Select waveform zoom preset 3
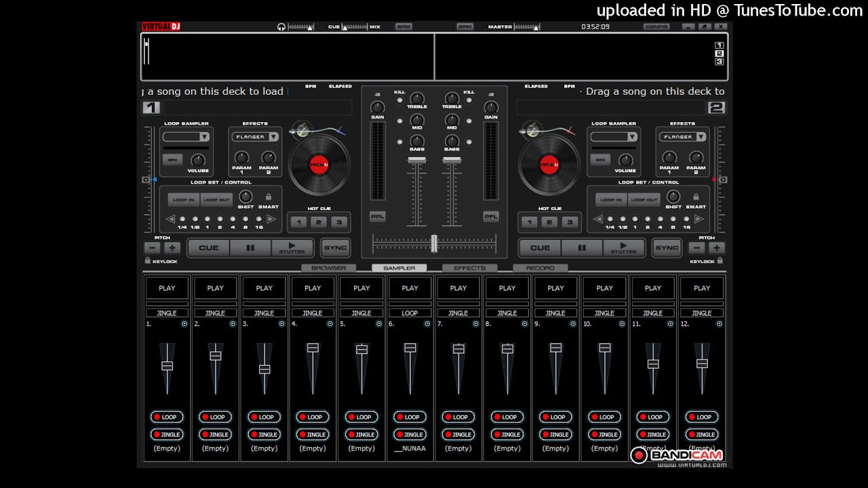The width and height of the screenshot is (868, 488). [719, 62]
